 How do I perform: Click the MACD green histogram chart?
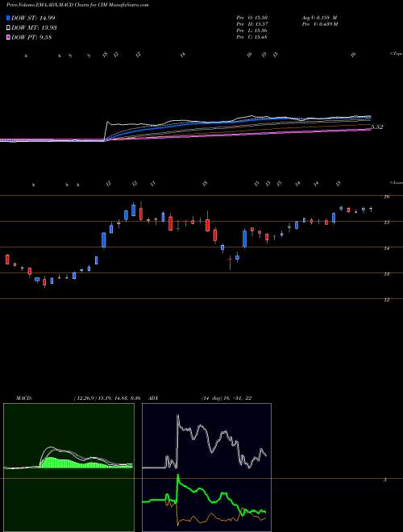(x=69, y=468)
